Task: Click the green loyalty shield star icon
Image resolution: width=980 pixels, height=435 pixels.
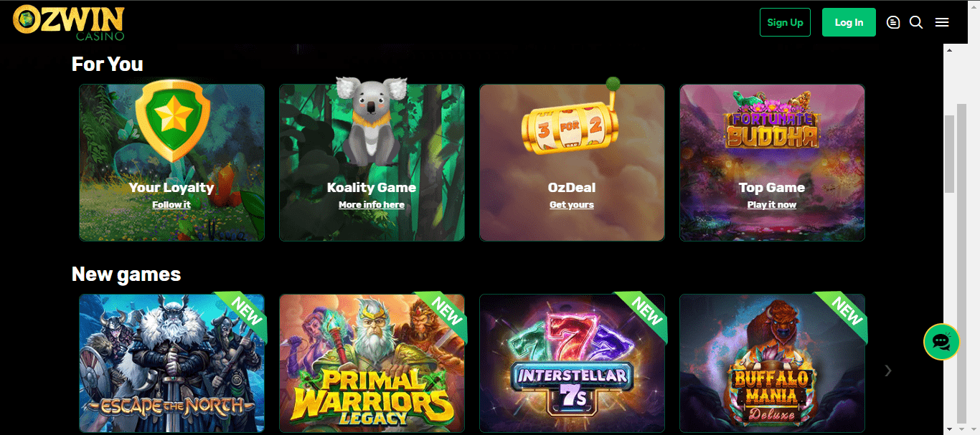Action: [172, 120]
